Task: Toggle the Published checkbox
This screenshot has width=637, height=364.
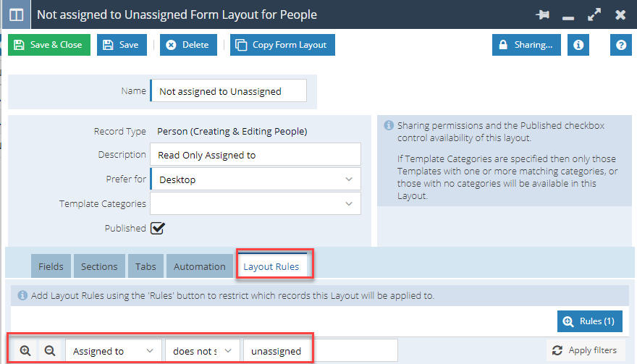Action: [158, 228]
